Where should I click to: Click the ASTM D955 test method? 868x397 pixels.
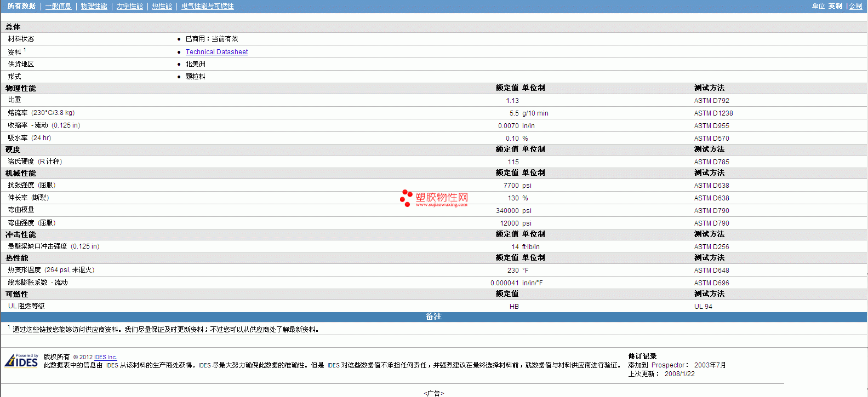click(711, 126)
